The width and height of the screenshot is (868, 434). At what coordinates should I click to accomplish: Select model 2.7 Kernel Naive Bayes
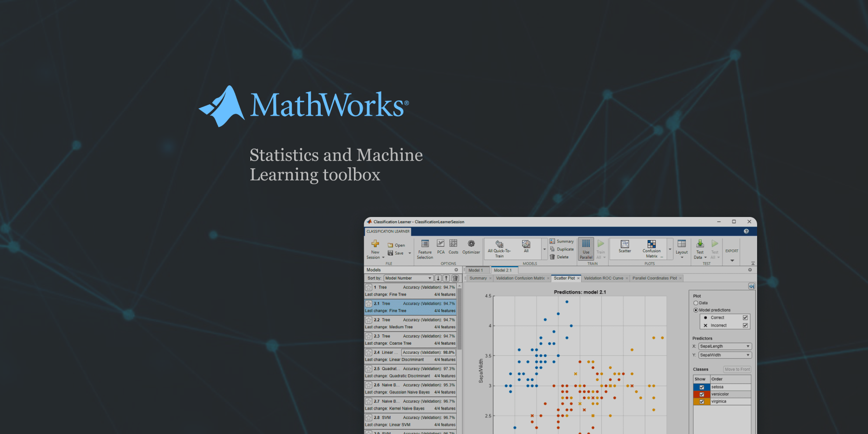point(410,405)
